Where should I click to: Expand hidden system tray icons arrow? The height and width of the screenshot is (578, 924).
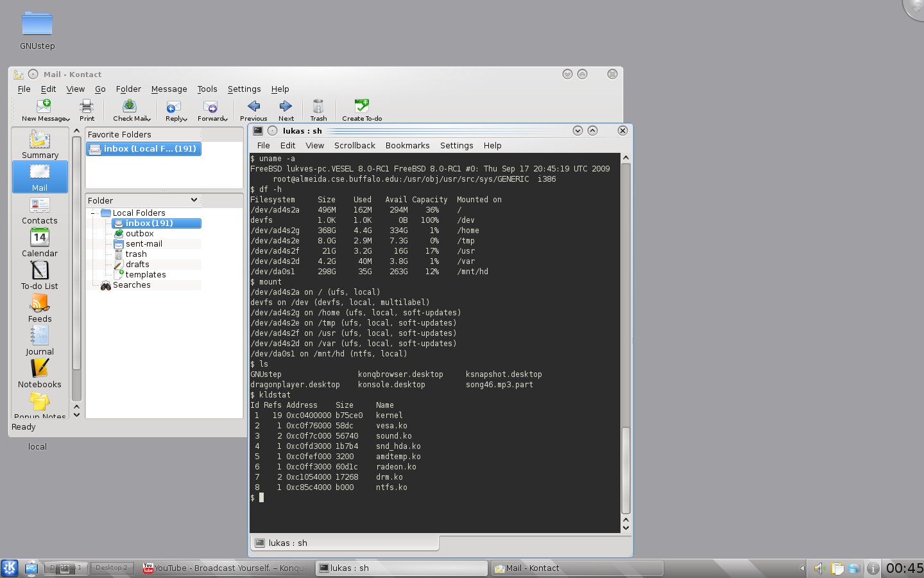click(802, 568)
